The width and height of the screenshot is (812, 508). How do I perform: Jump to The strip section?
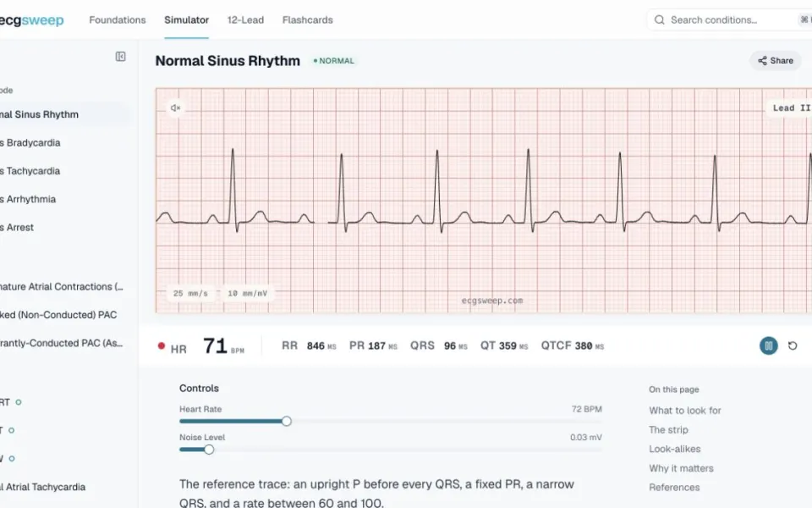point(668,430)
